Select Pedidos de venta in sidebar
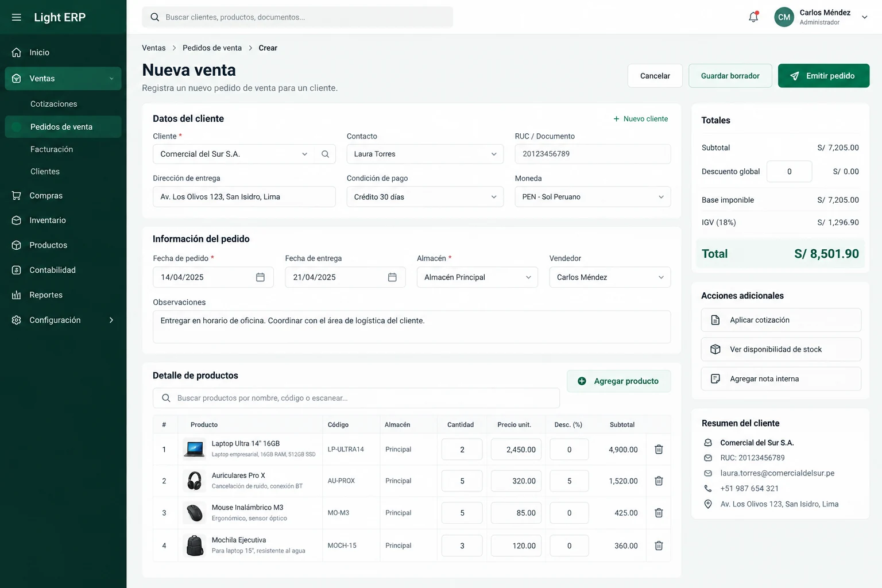Screen dimensions: 882x588 pos(63,127)
